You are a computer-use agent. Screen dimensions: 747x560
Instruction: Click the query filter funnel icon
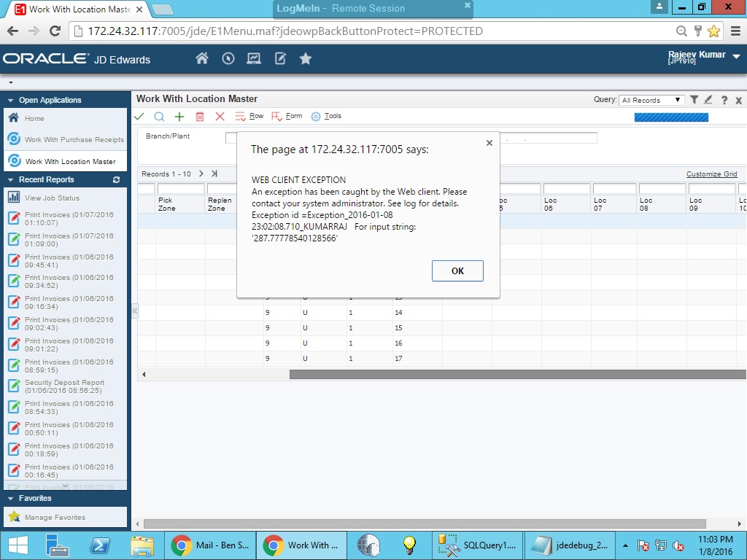click(694, 99)
